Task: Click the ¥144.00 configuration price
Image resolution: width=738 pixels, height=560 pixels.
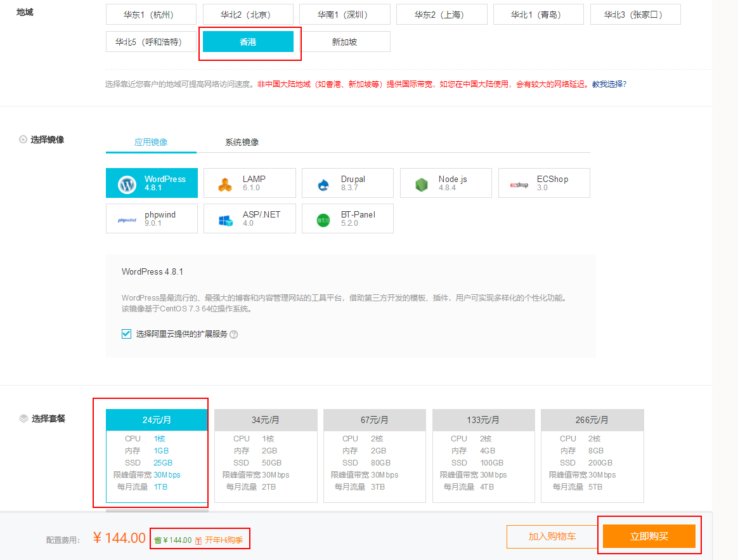Action: (120, 538)
